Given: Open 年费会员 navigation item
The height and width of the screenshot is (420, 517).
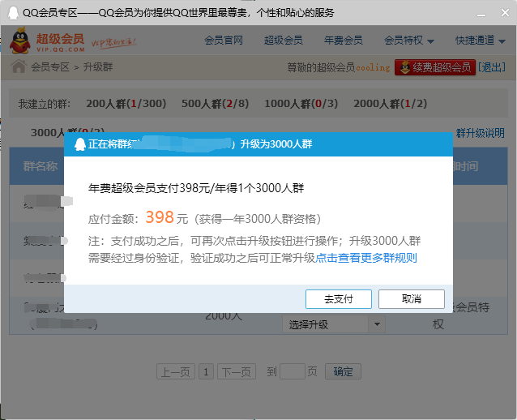Looking at the screenshot, I should click(x=344, y=41).
